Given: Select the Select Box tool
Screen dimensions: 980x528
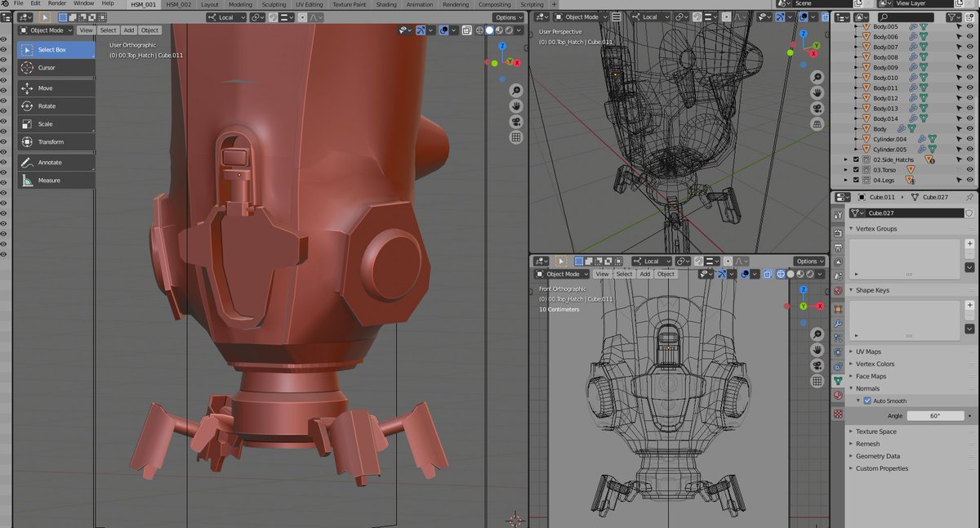Looking at the screenshot, I should tap(56, 50).
